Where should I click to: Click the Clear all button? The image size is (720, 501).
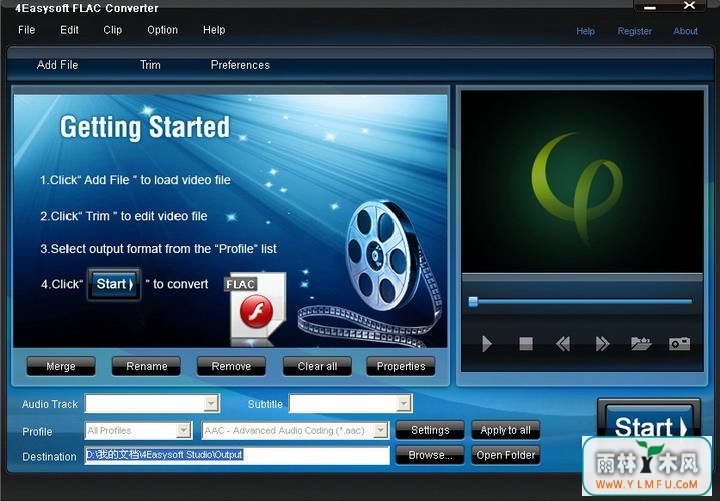(x=317, y=366)
